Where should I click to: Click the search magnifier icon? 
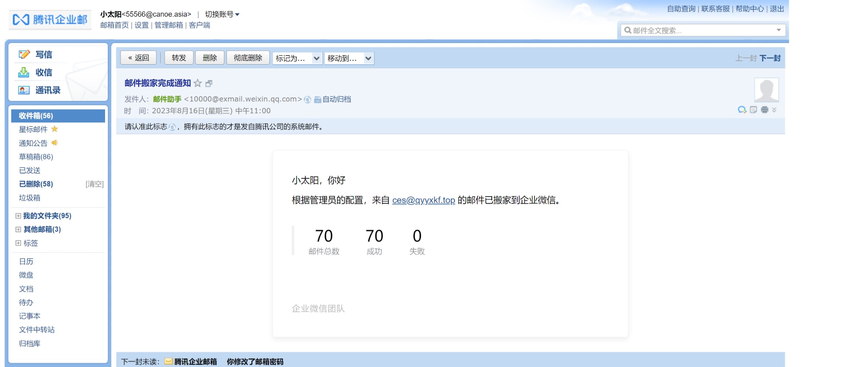[628, 30]
